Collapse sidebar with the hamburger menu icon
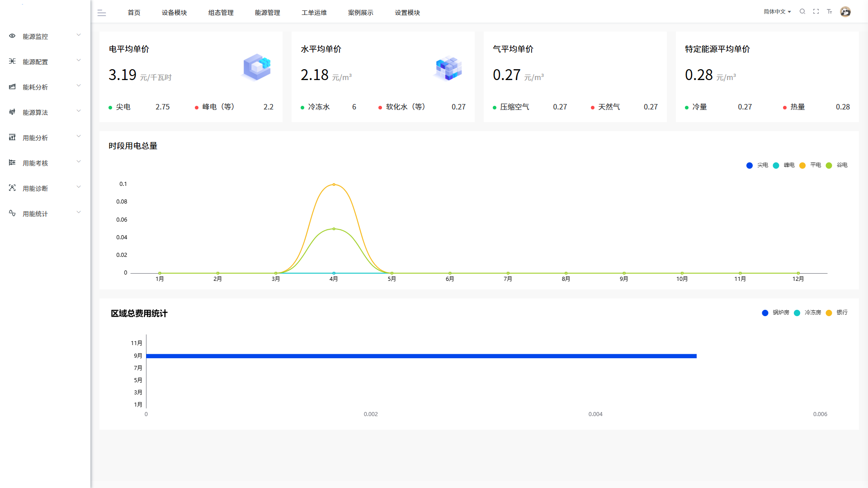The image size is (868, 488). point(102,13)
